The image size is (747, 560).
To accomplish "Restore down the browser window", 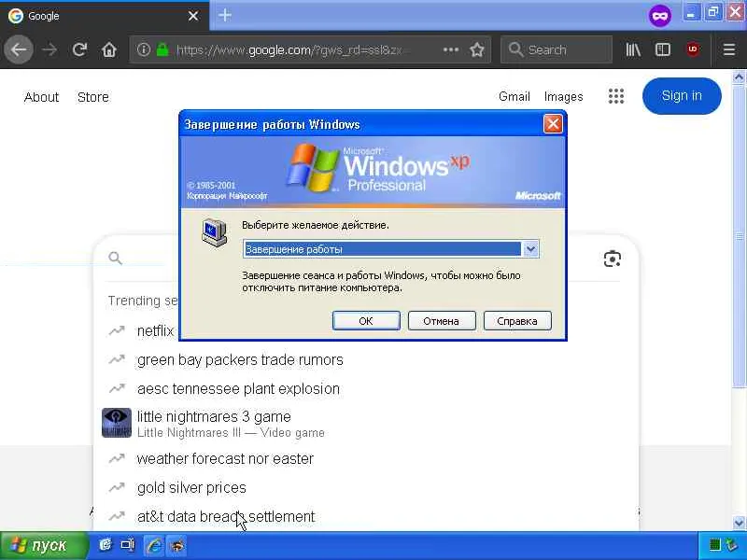I will coord(712,12).
